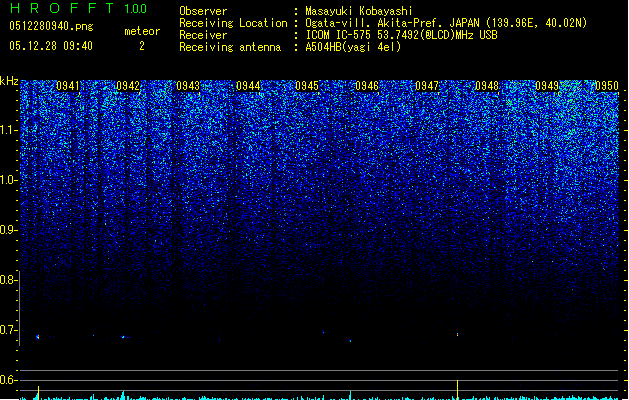Viewport: 629px width, 400px height.
Task: Select receiver text ICOM IC-575 53.7492 MHz USB
Action: pyautogui.click(x=402, y=35)
